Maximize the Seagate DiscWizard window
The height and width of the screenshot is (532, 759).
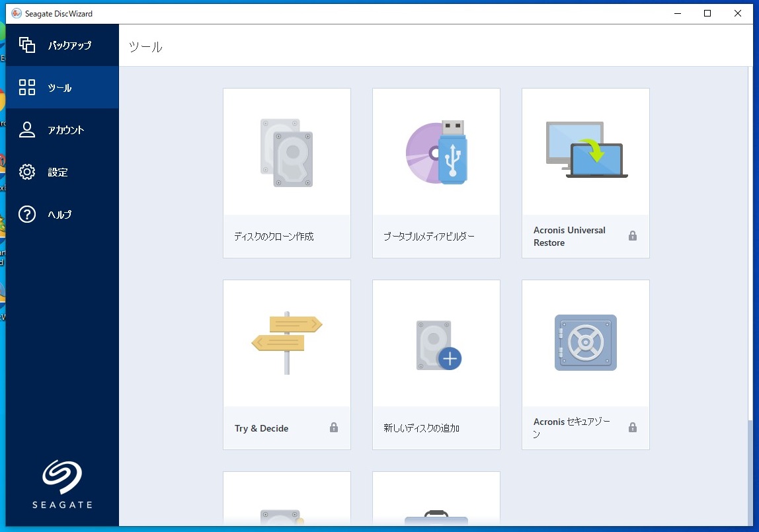[707, 13]
